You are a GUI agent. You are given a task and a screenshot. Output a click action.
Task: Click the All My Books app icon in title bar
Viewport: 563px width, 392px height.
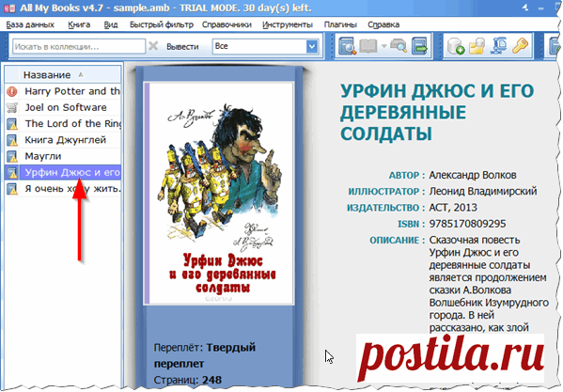(9, 8)
